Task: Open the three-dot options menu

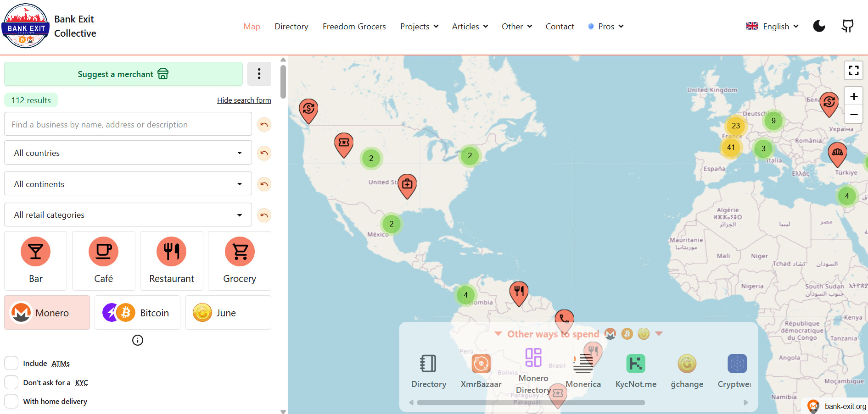Action: (259, 74)
